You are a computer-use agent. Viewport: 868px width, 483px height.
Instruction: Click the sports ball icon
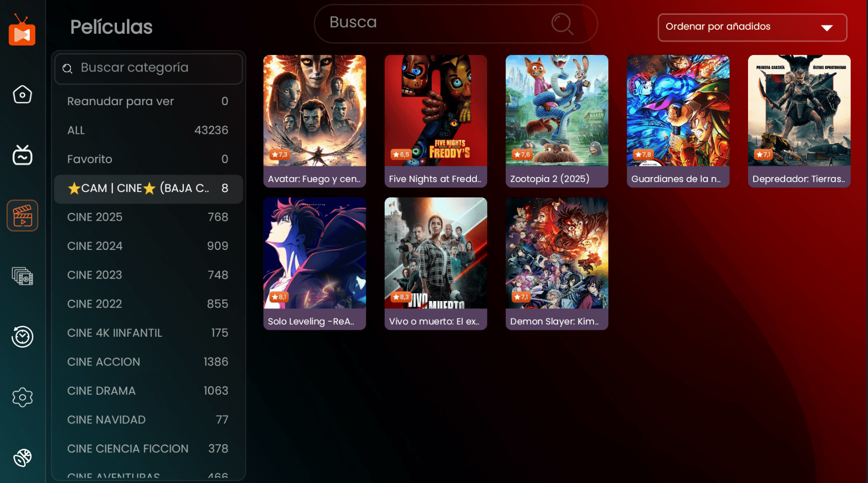22,457
